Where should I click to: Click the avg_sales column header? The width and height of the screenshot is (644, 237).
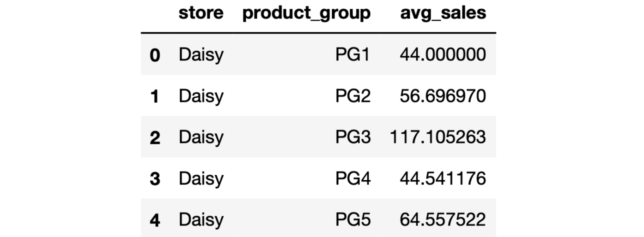coord(443,13)
